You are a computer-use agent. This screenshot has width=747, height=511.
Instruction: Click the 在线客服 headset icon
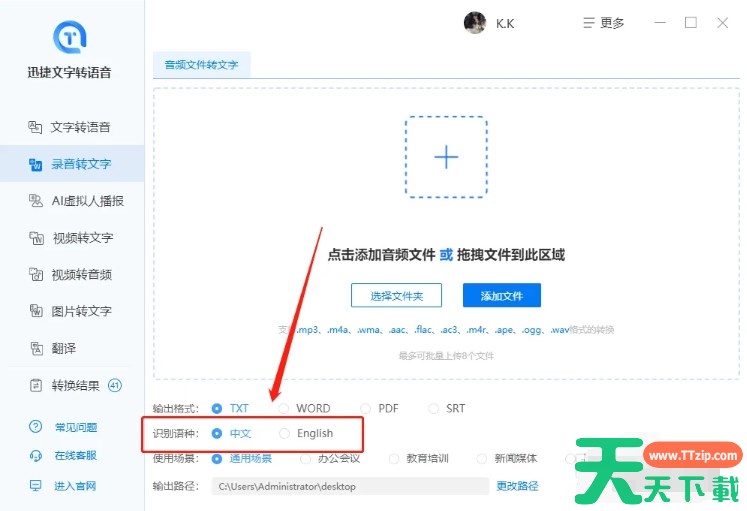click(36, 456)
